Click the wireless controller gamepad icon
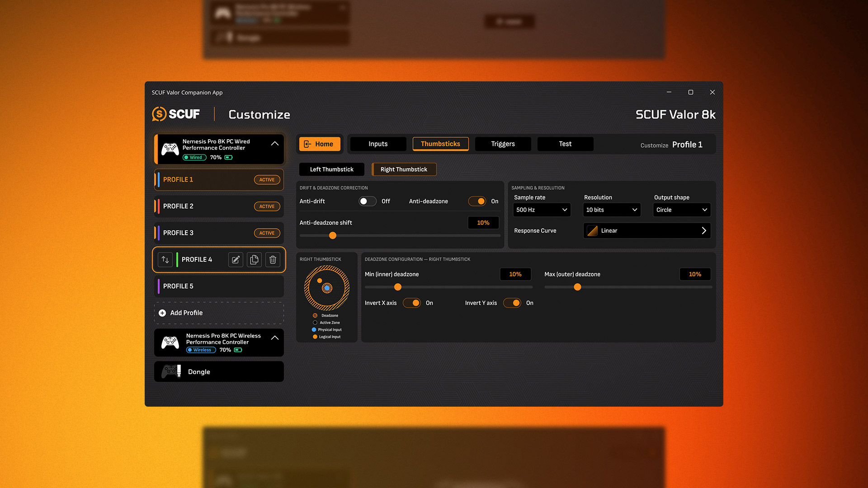Screen dimensions: 868x488 [x=170, y=343]
